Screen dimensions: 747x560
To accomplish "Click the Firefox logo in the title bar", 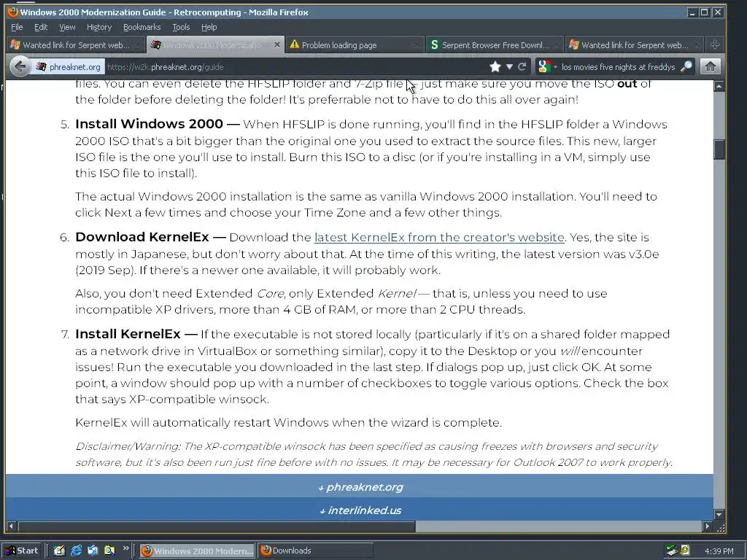I will point(13,12).
